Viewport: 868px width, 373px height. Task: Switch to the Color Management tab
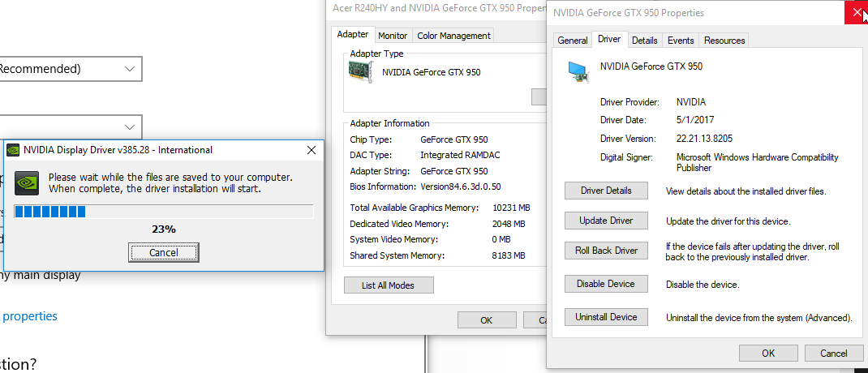[x=453, y=36]
